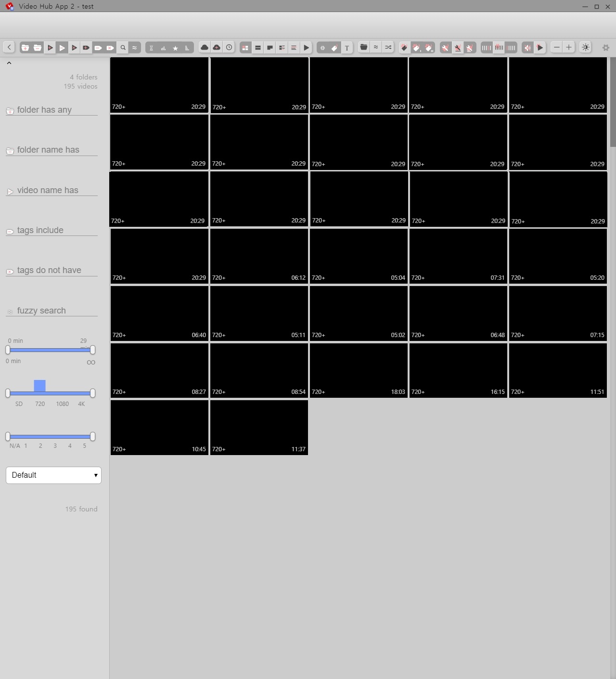Open the video thumbnail with duration 07:31

[x=458, y=256]
